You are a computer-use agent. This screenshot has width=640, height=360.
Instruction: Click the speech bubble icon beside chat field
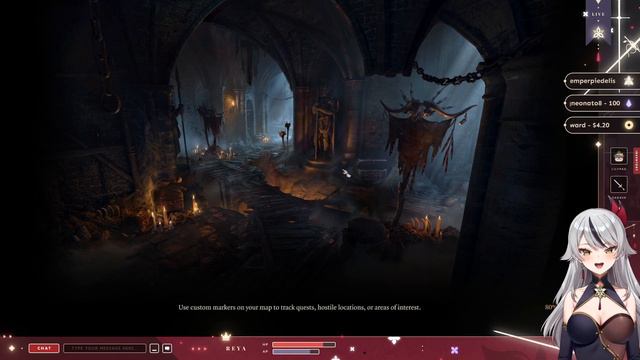click(167, 348)
